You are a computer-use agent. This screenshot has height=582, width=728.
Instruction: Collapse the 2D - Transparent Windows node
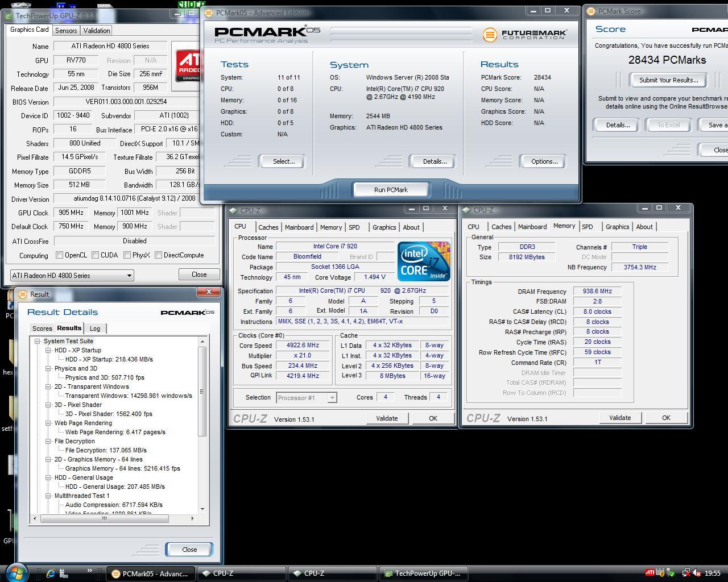(48, 387)
